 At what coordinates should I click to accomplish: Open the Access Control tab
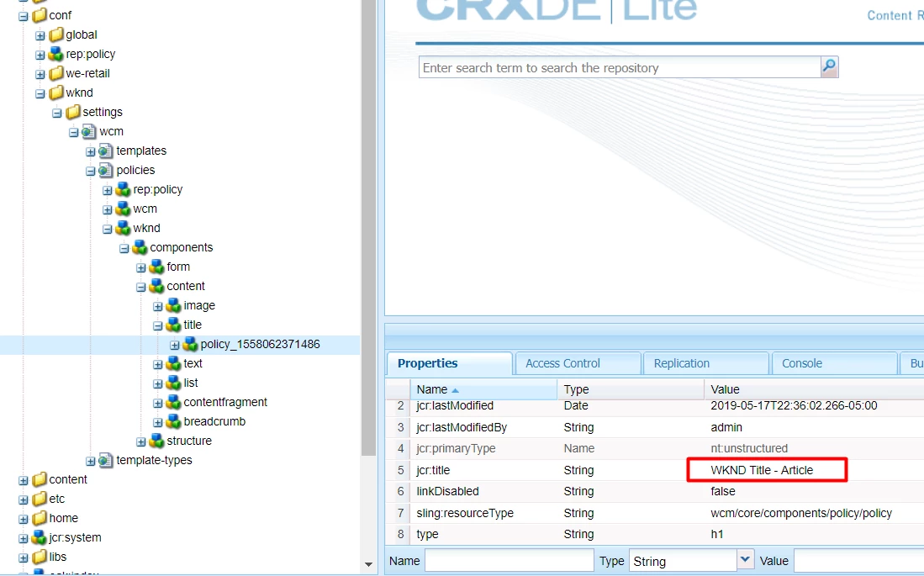[x=578, y=364]
